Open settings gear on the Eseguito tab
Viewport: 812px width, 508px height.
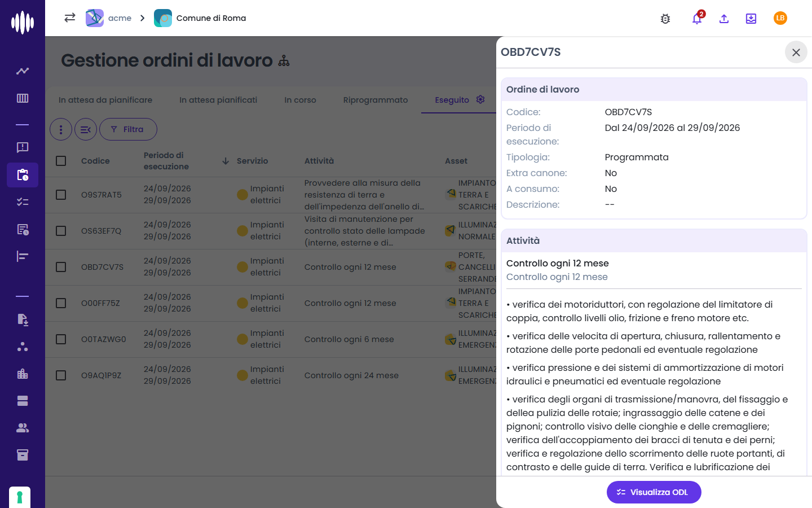[x=480, y=99]
